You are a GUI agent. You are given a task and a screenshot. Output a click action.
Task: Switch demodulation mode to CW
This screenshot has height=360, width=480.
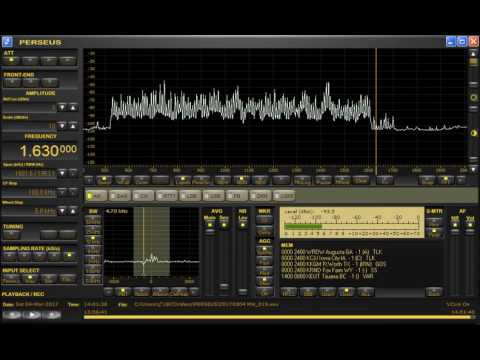143,196
